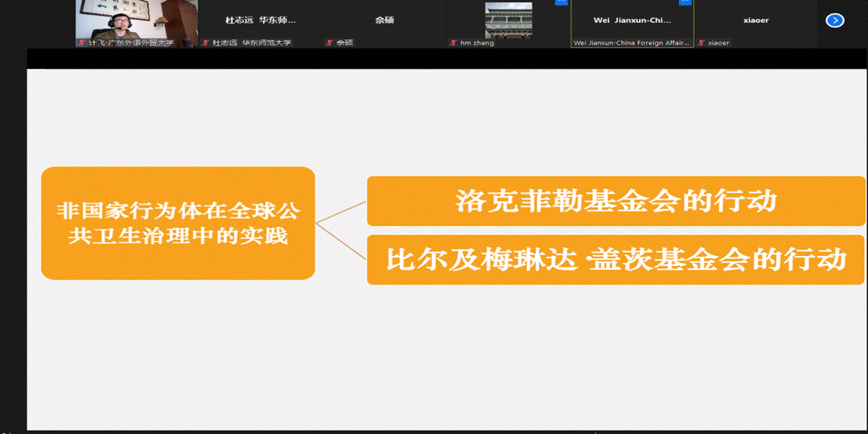The image size is (868, 434).
Task: Click the hm zhang name label
Action: [x=476, y=43]
